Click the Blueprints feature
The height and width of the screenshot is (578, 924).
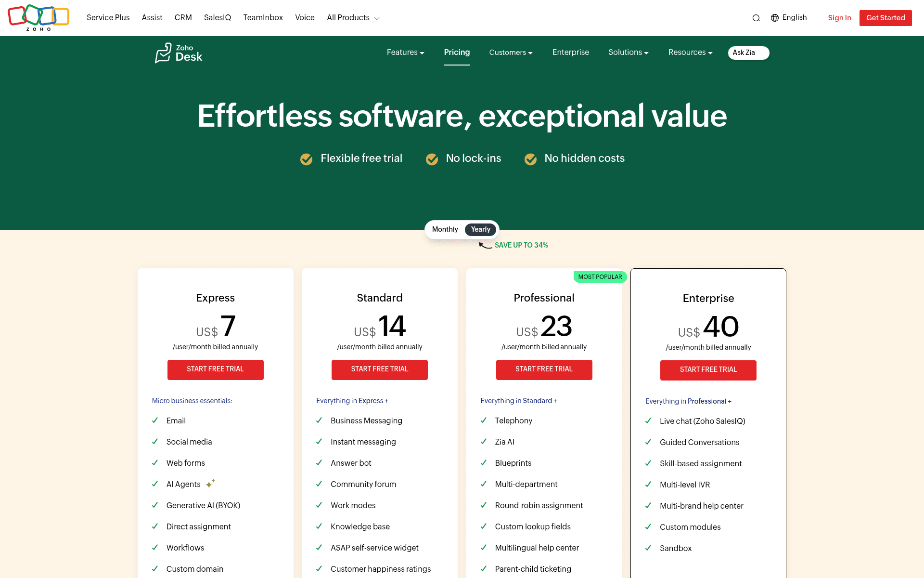513,463
